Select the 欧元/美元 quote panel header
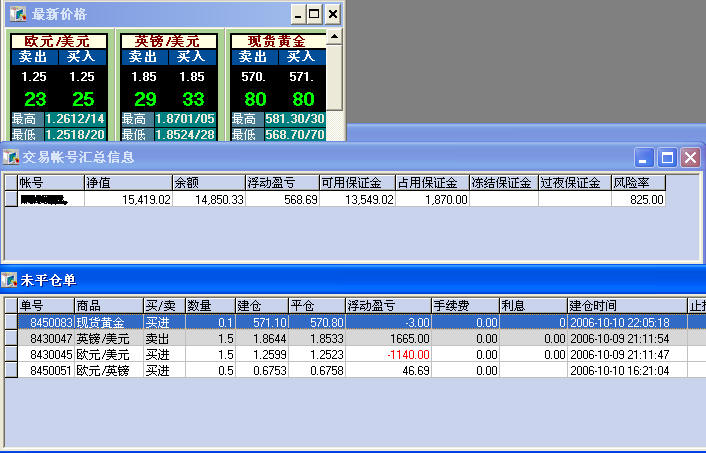The width and height of the screenshot is (706, 453). click(x=59, y=41)
